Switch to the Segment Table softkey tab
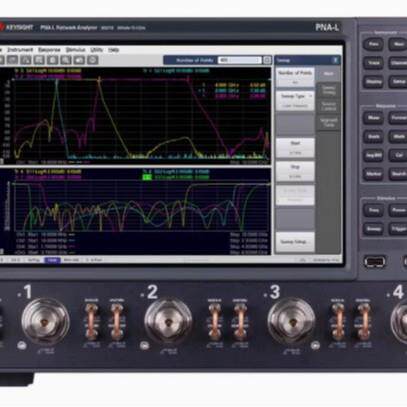The image size is (407, 407). pyautogui.click(x=328, y=123)
